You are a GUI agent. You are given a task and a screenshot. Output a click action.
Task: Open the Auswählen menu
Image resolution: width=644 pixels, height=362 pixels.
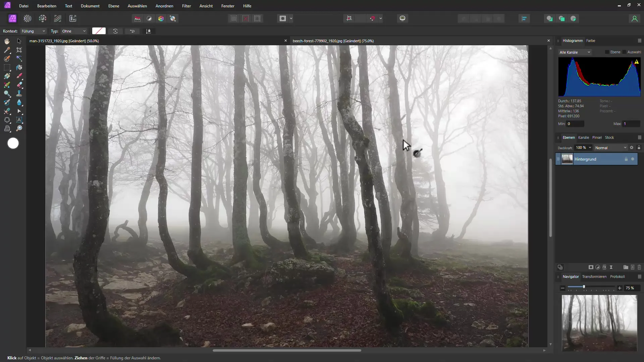137,6
